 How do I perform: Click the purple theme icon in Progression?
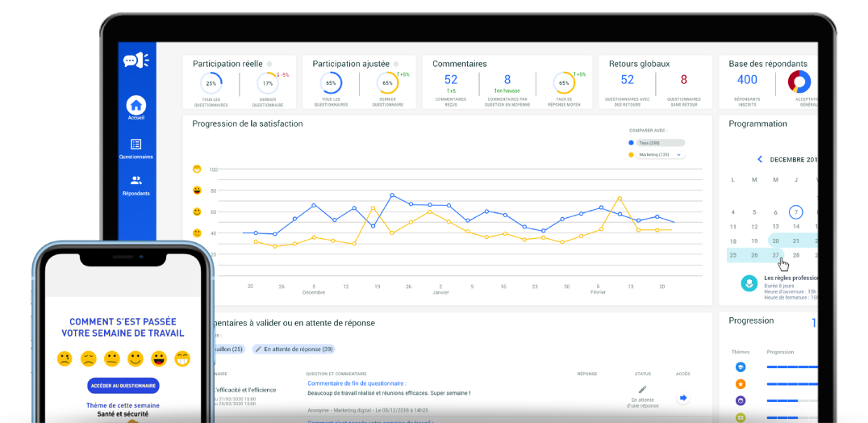(740, 400)
